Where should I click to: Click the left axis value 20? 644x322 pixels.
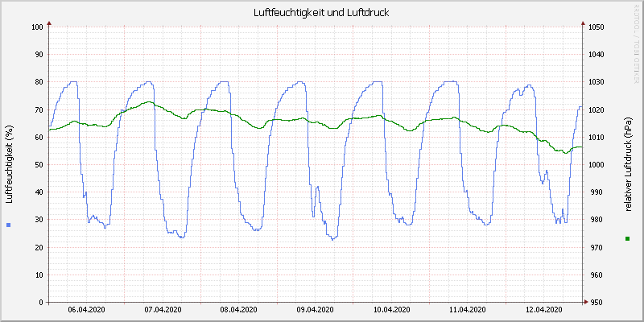point(39,247)
